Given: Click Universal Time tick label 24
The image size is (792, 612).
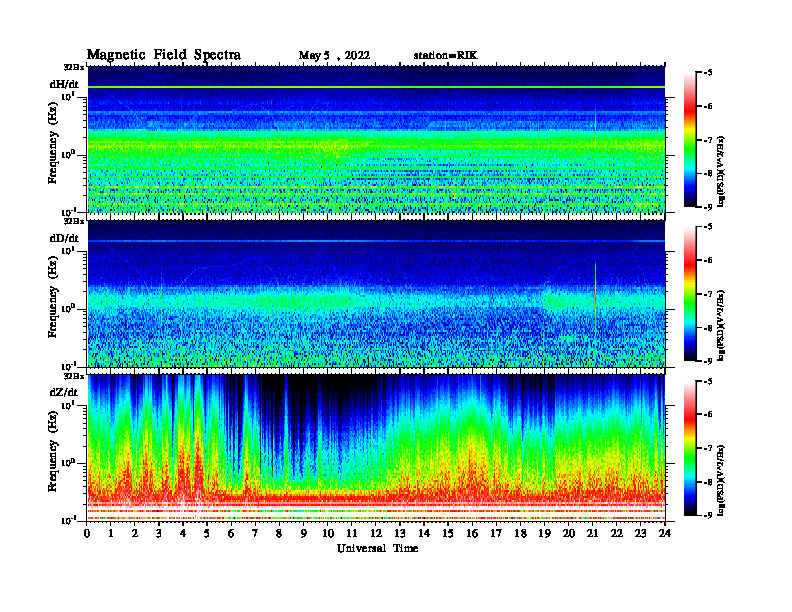Looking at the screenshot, I should (x=665, y=533).
